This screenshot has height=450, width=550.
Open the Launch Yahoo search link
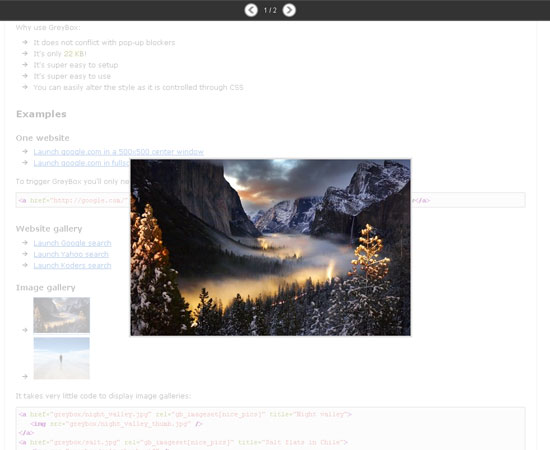71,254
